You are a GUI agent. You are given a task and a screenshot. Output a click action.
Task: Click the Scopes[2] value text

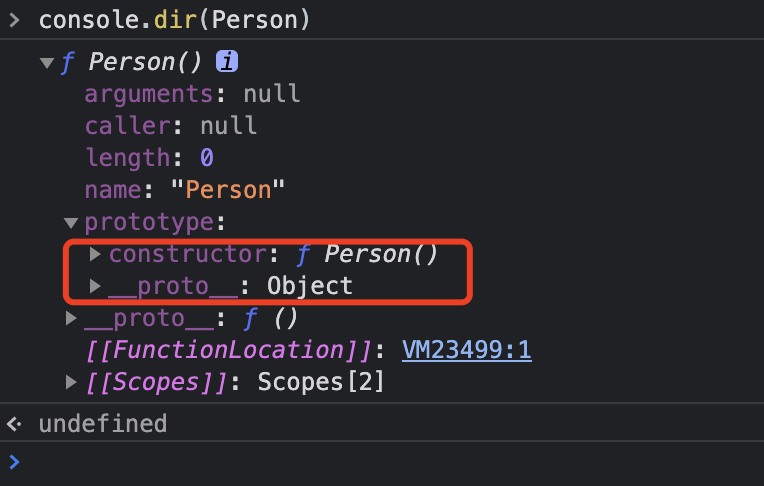[321, 382]
